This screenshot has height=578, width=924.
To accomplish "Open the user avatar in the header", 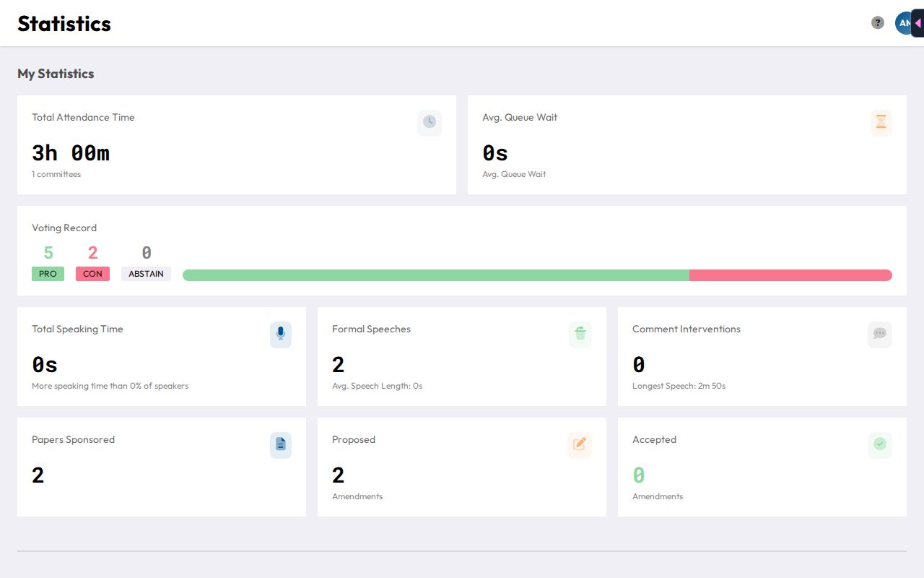I will pos(903,23).
